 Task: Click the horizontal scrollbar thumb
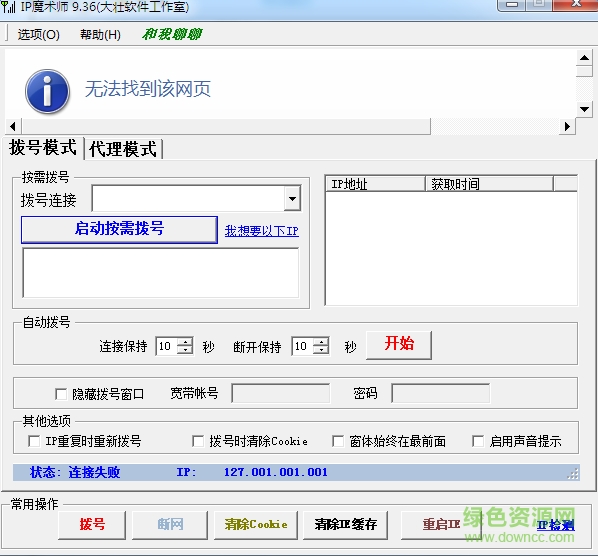226,126
